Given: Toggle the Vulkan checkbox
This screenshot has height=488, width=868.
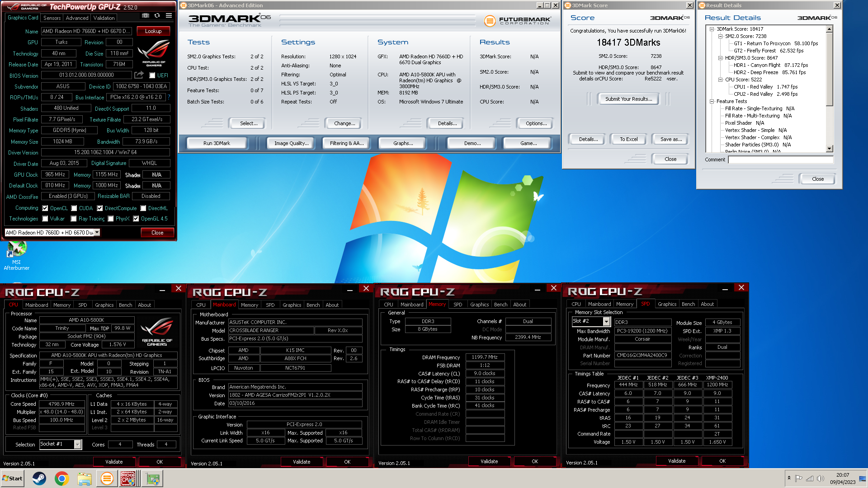Looking at the screenshot, I should pos(45,219).
